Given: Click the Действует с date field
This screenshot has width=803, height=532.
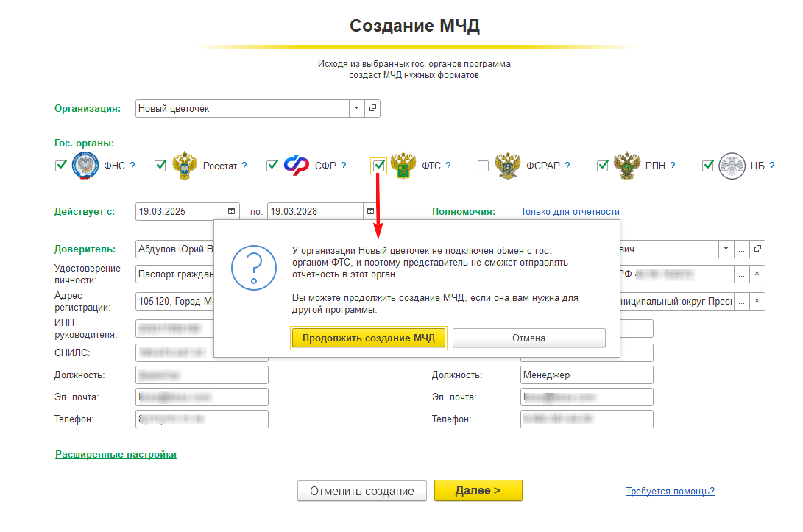Looking at the screenshot, I should [x=180, y=211].
